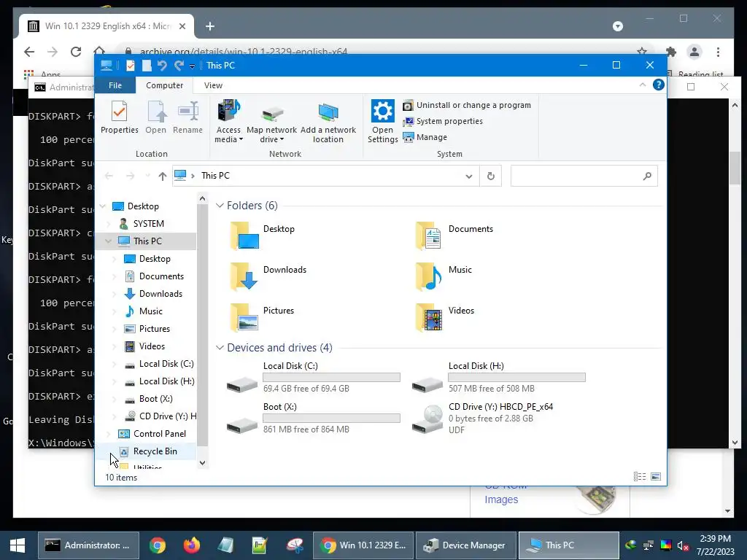Open Properties in the Computer ribbon
The image size is (747, 560).
[119, 117]
